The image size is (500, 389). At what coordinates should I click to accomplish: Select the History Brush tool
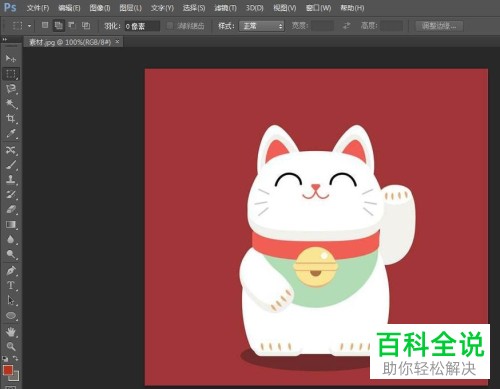pos(11,195)
